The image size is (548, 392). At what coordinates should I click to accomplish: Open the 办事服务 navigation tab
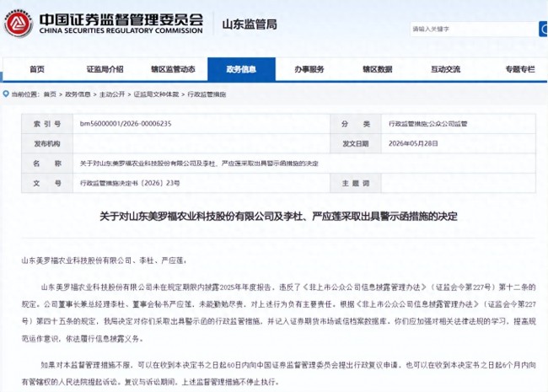(309, 69)
